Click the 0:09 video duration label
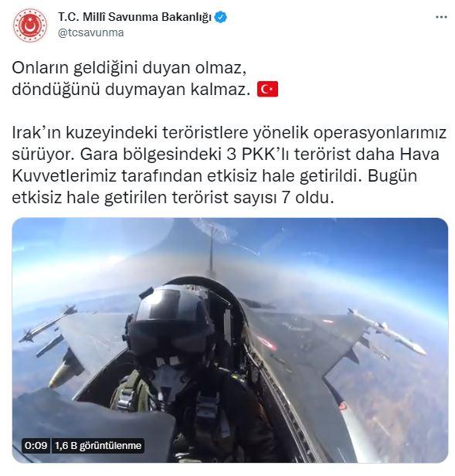This screenshot has height=476, width=455. pyautogui.click(x=36, y=445)
